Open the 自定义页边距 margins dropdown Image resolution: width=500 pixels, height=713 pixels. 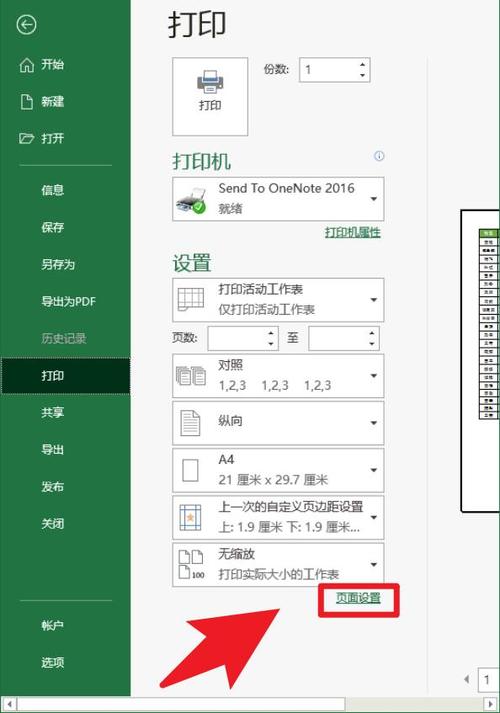[278, 517]
